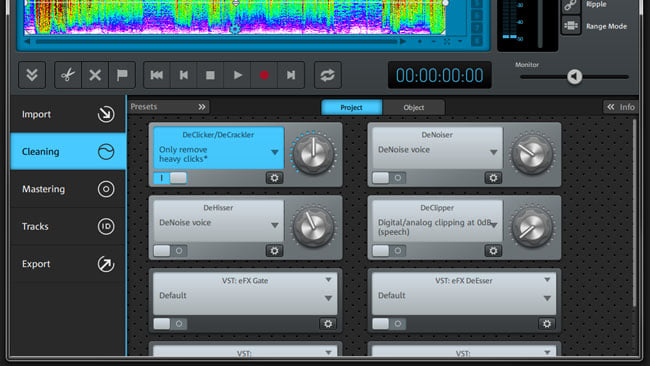The height and width of the screenshot is (366, 650).
Task: Open the VST eFX DeEsser plugin selector arrow
Action: coord(547,280)
